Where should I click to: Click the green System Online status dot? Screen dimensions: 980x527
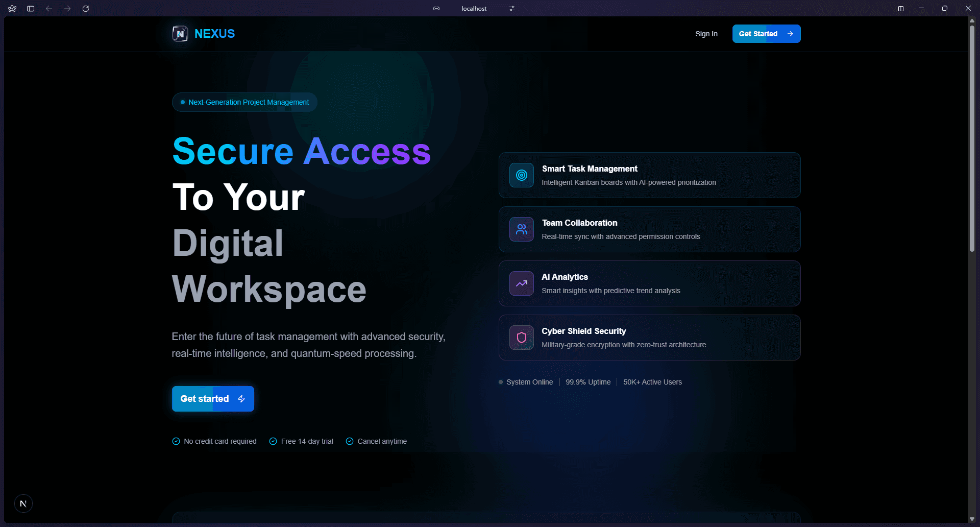coord(500,382)
